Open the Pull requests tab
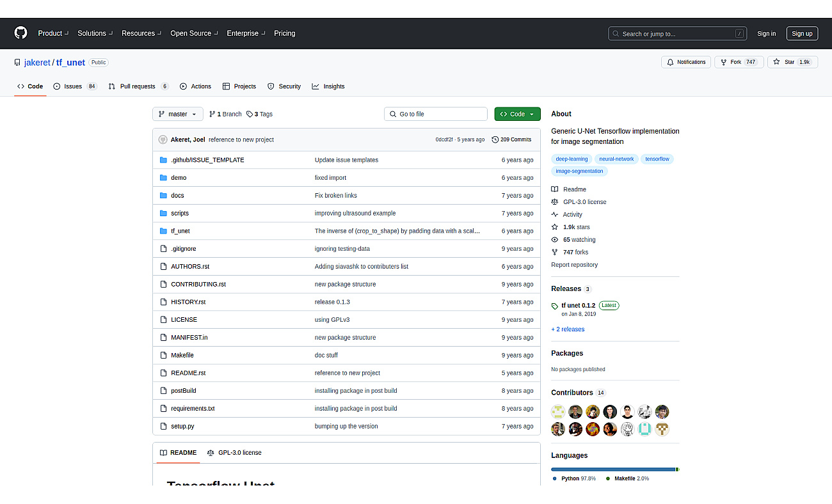The image size is (832, 504). [138, 86]
